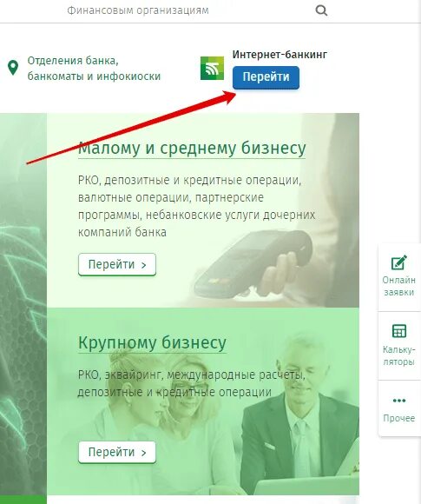Select the Калькуляторы sidebar label
The image size is (421, 504).
pos(398,355)
